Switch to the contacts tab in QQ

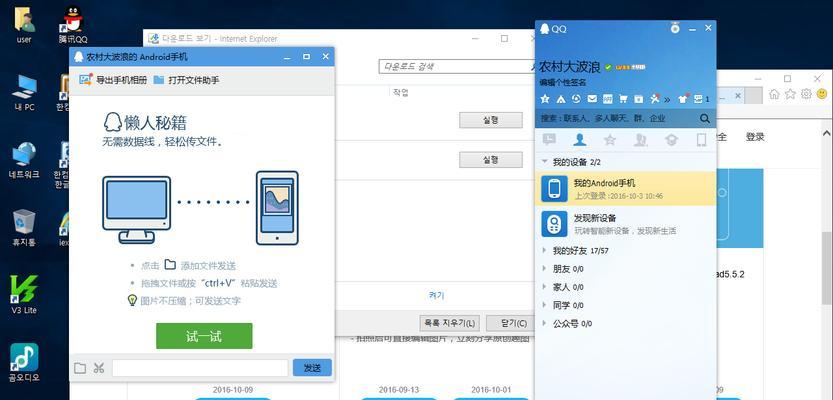580,140
